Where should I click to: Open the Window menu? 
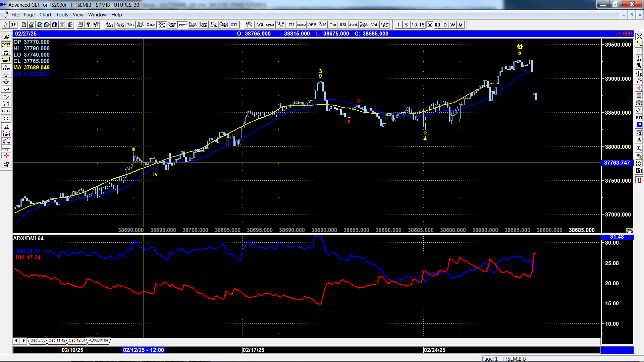[x=97, y=15]
